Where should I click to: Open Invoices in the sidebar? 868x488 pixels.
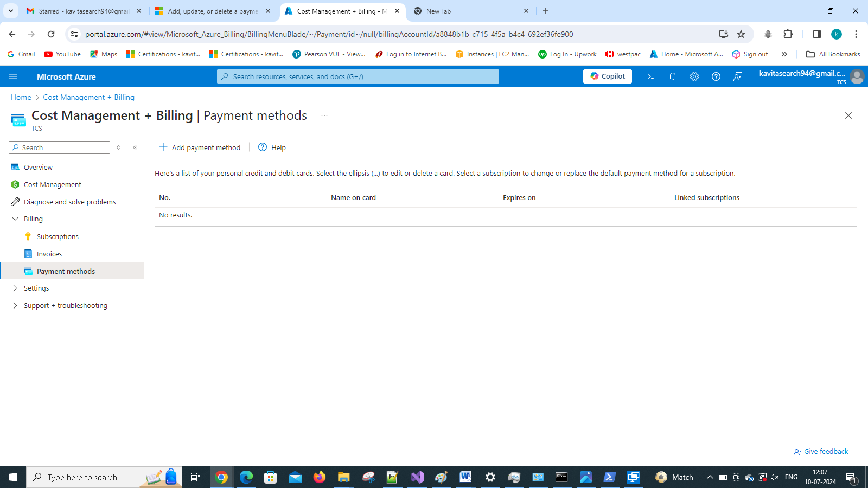pos(49,253)
